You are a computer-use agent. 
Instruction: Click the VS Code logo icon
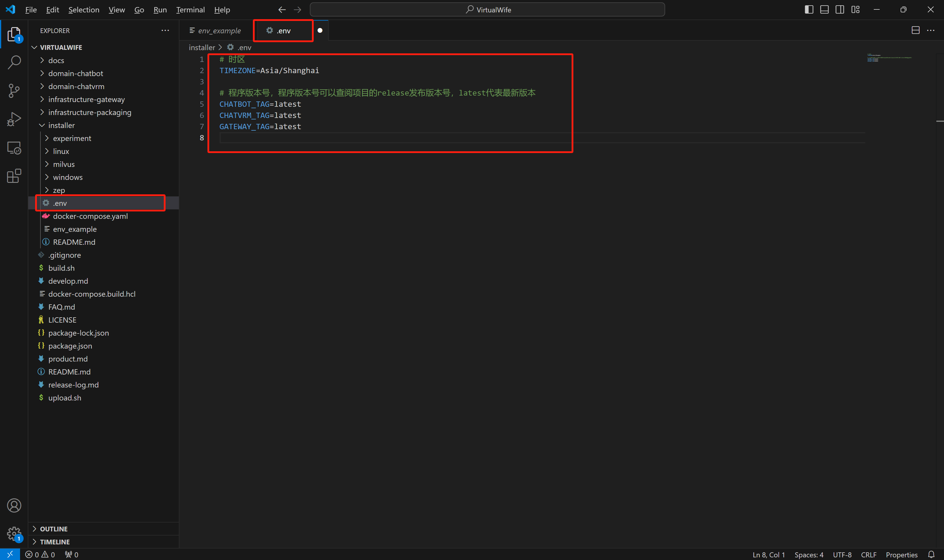[x=10, y=9]
